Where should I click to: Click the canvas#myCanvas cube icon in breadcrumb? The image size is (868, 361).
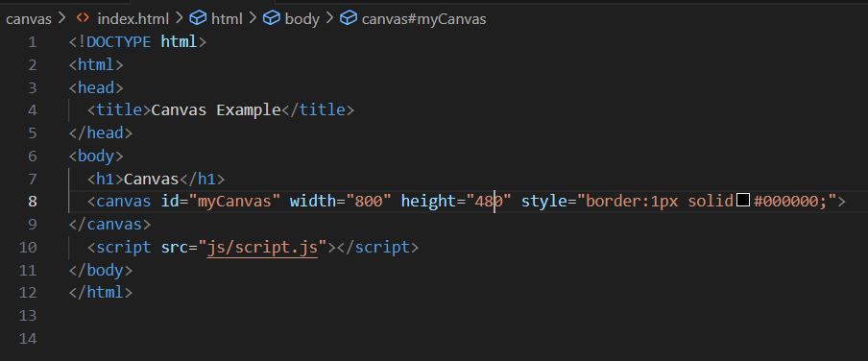(348, 18)
